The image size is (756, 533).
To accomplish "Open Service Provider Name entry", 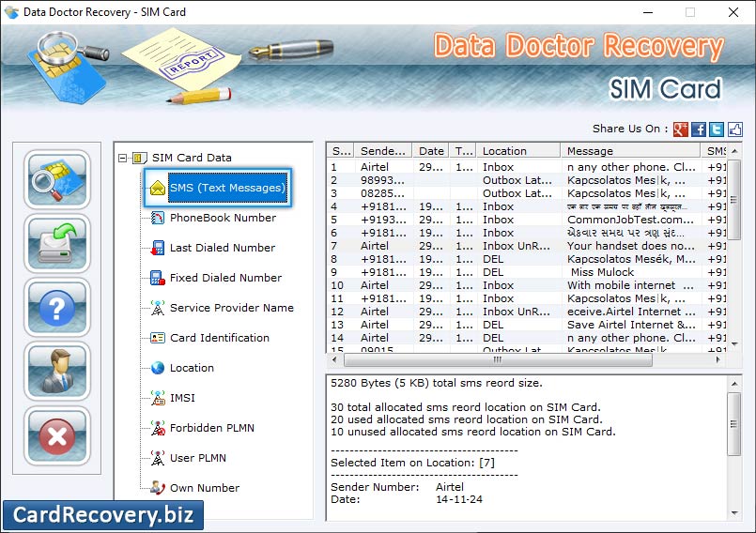I will [x=231, y=308].
